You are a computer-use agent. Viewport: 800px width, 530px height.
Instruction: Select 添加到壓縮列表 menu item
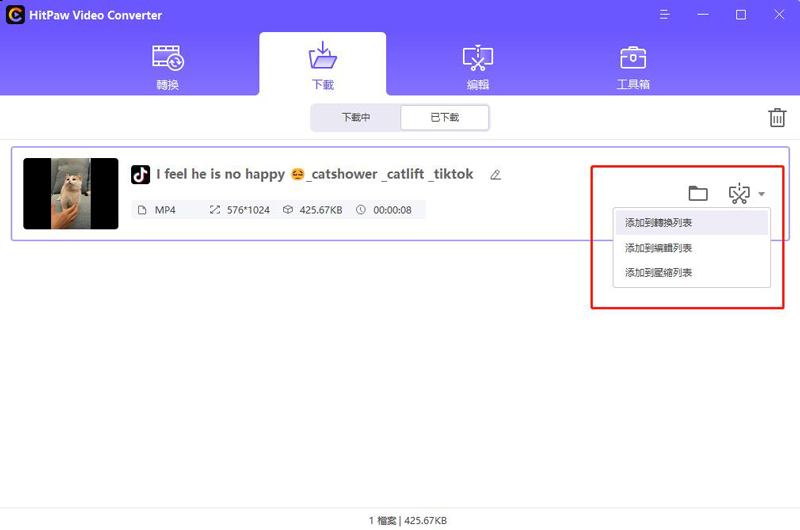(691, 272)
